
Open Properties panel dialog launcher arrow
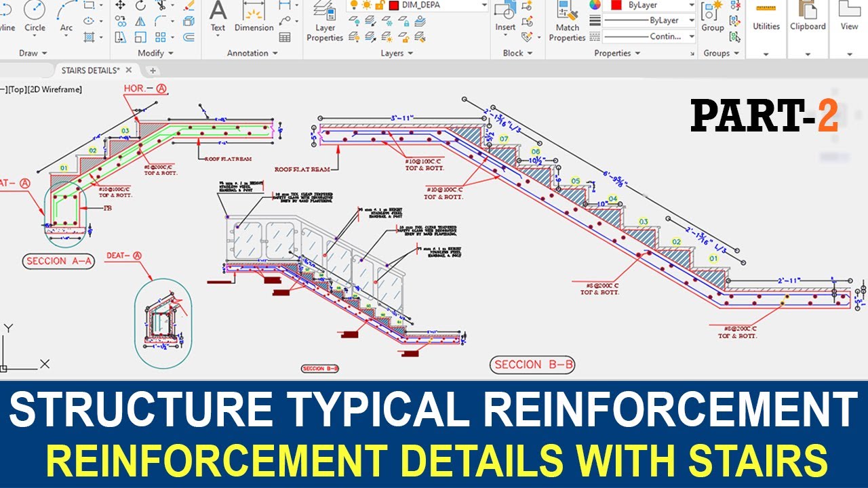692,54
